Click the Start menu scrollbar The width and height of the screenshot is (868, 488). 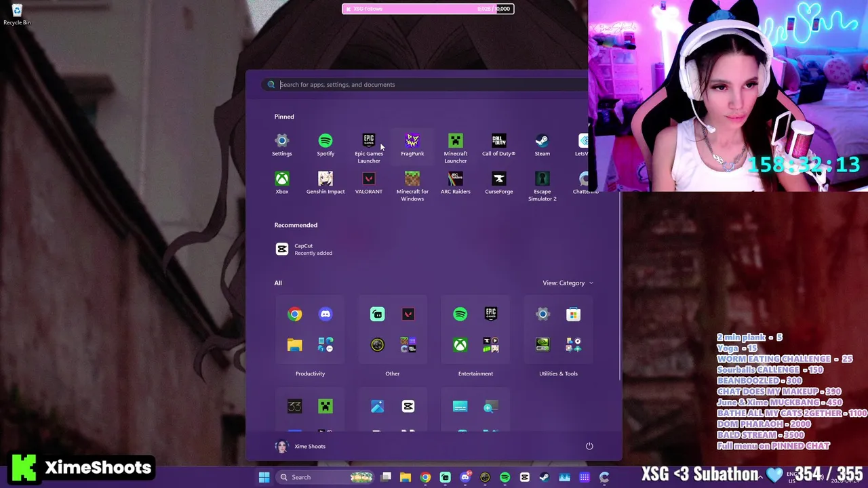620,286
